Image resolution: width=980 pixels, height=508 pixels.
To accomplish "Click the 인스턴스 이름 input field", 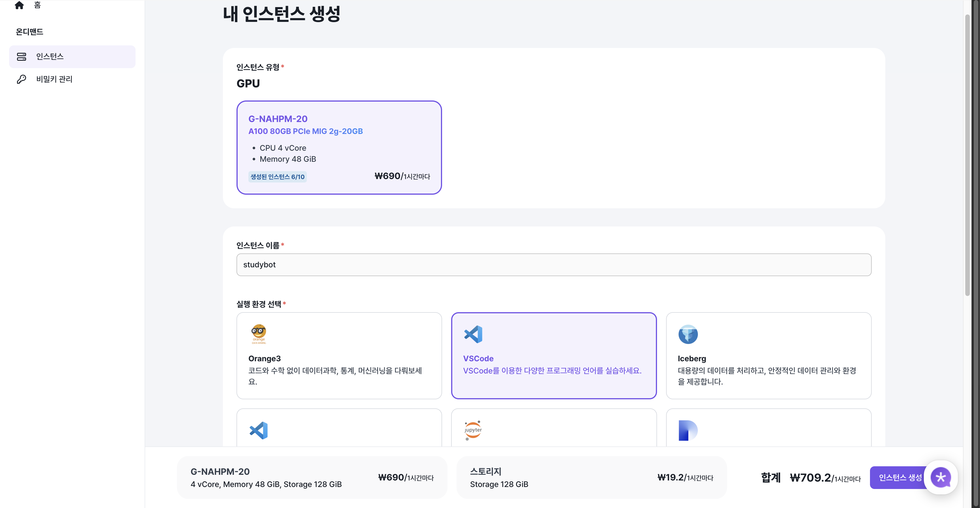I will pyautogui.click(x=554, y=265).
